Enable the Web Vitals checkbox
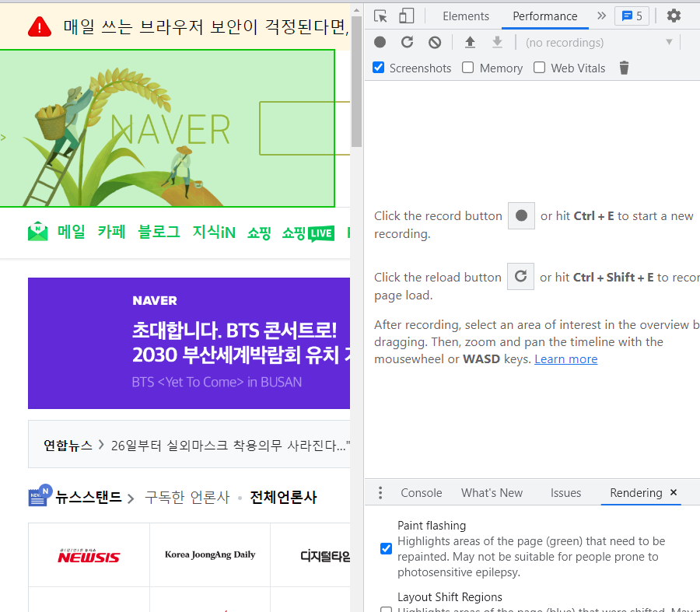Screen dimensions: 700x612 pyautogui.click(x=539, y=68)
